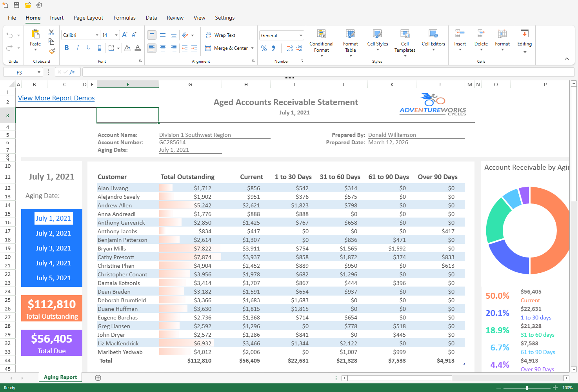The image size is (578, 392).
Task: Create a new file from quick access toolbar
Action: [x=5, y=5]
